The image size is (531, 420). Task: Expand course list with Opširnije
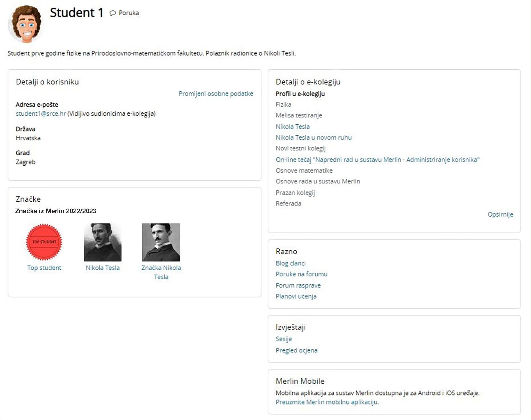click(x=500, y=214)
